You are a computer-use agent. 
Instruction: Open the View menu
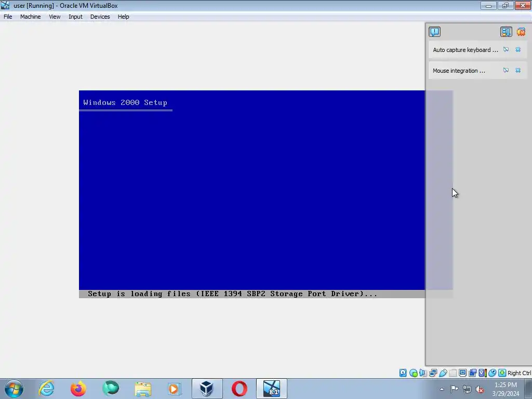55,17
